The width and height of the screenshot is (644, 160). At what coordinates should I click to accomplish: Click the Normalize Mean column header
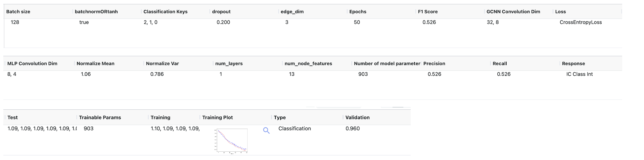pos(95,63)
